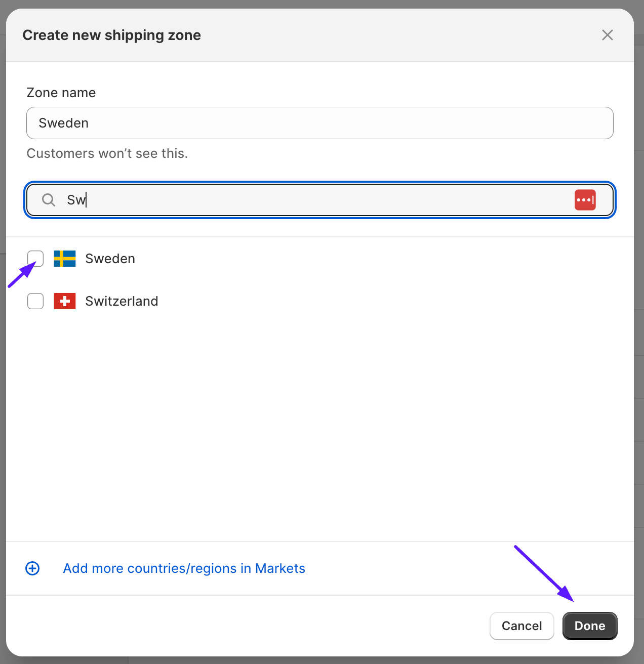Click the Cancel button

521,626
